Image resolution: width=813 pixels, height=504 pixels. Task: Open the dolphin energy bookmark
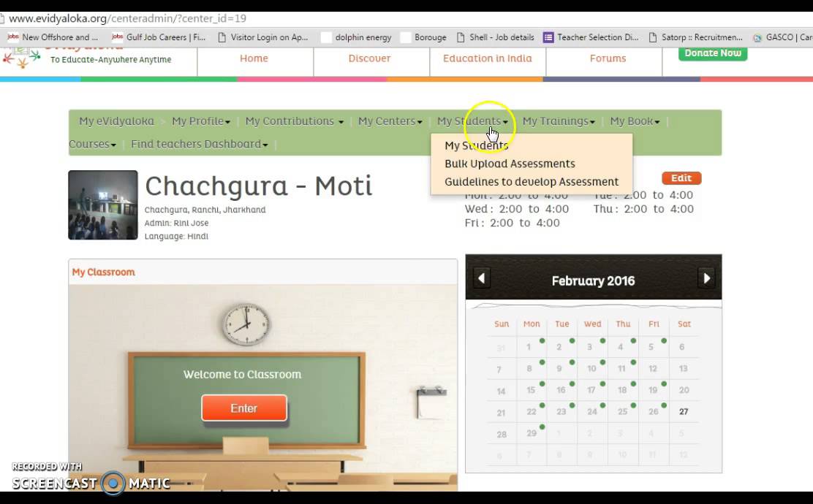[x=357, y=37]
